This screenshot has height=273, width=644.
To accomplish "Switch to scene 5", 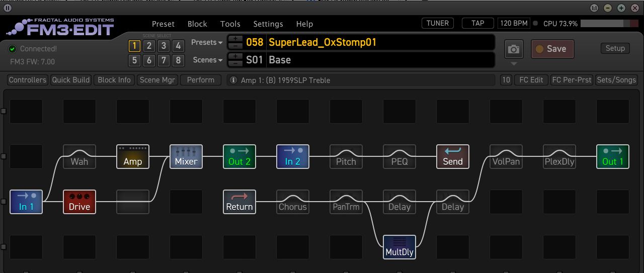I will coord(134,61).
